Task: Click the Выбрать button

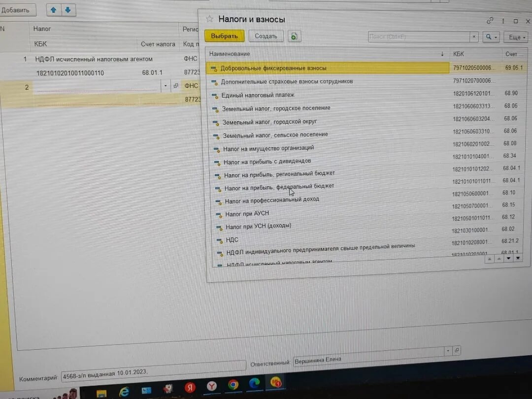Action: (x=224, y=36)
